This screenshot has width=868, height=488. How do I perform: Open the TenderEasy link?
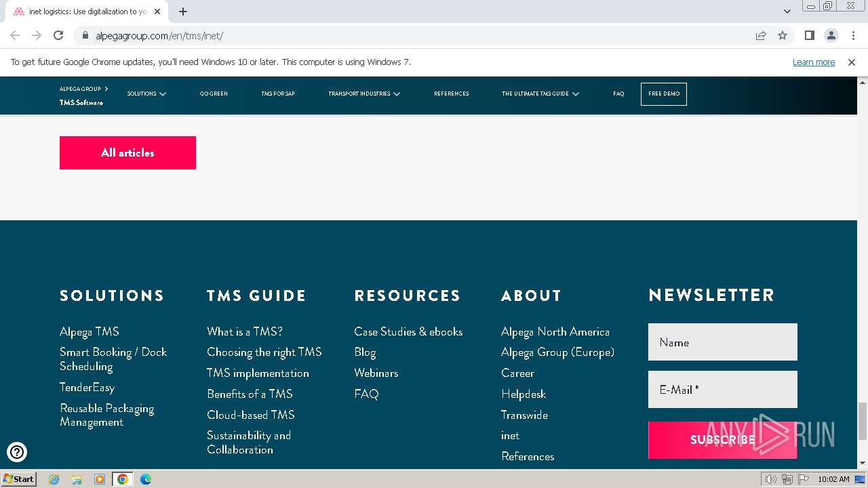pyautogui.click(x=87, y=387)
